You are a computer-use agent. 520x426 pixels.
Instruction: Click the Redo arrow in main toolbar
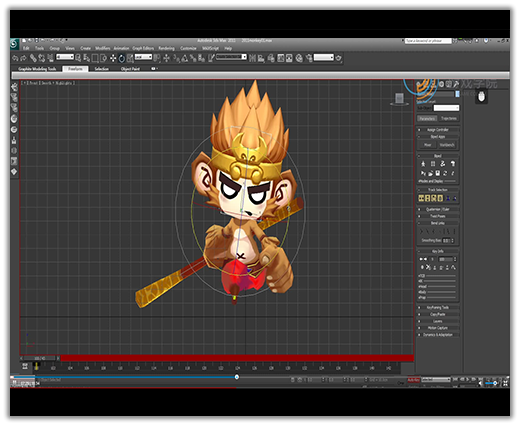click(x=23, y=58)
